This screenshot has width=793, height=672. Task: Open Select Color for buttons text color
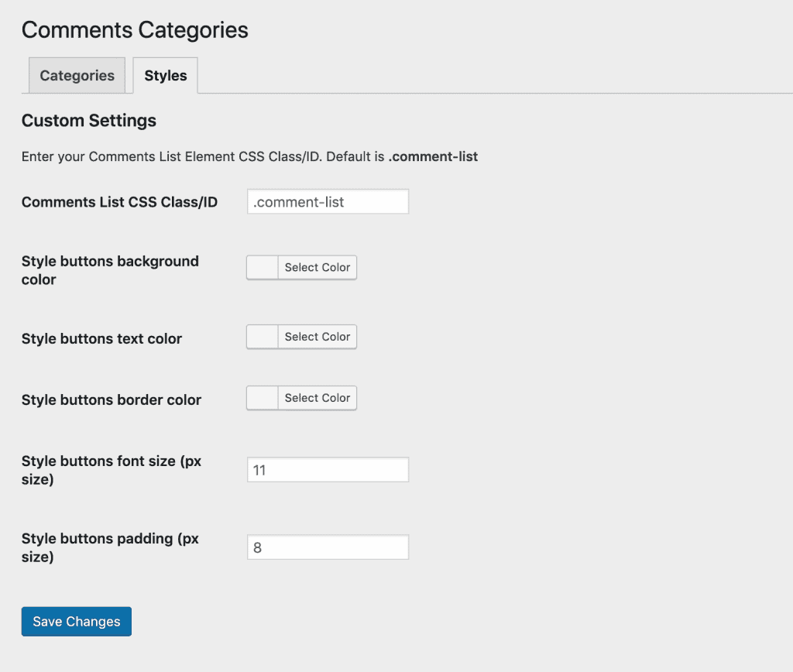pyautogui.click(x=317, y=337)
